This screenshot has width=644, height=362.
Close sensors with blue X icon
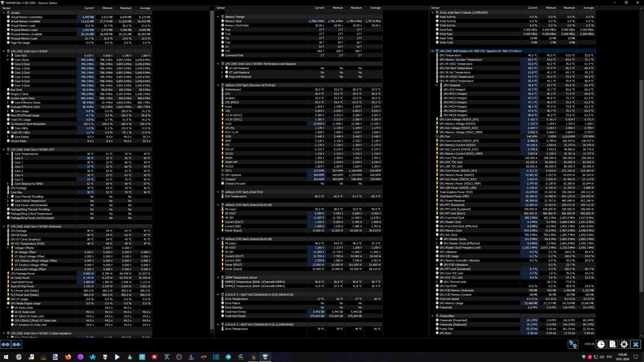(x=636, y=344)
